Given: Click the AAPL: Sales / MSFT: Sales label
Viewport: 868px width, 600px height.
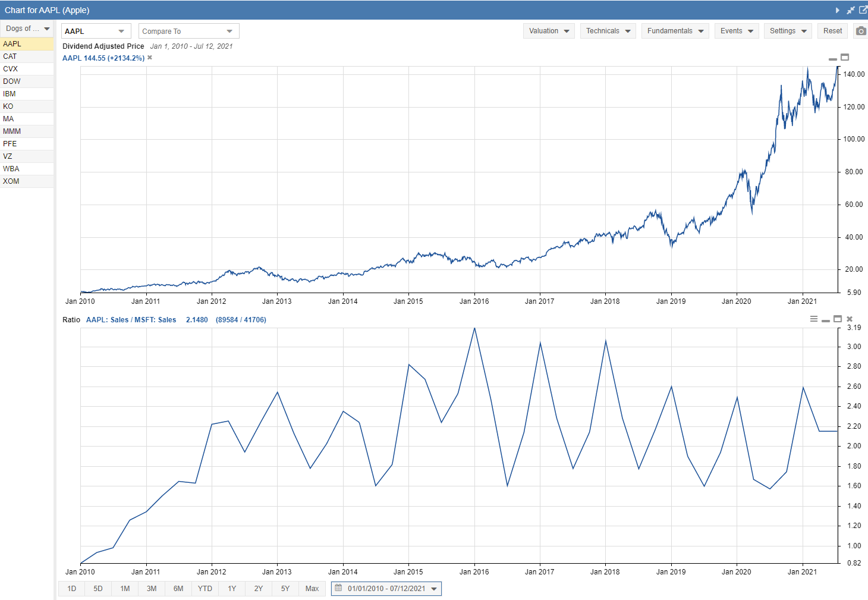Looking at the screenshot, I should pos(131,320).
